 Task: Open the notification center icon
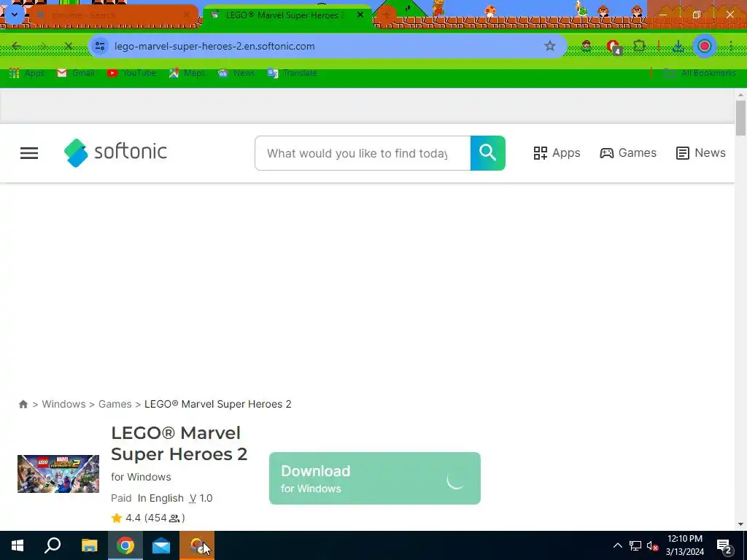(x=724, y=546)
